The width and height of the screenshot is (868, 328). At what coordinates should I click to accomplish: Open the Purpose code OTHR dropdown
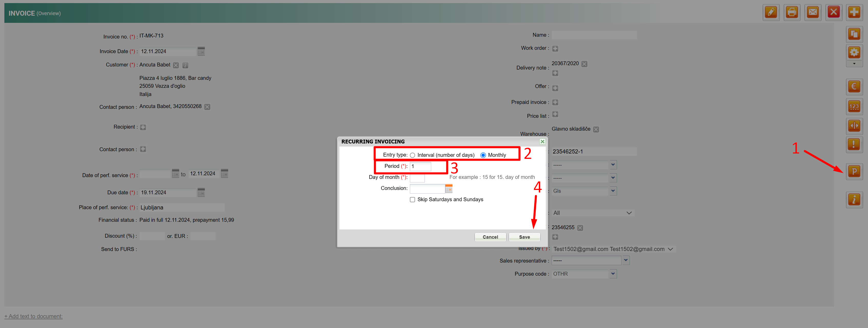pos(613,274)
